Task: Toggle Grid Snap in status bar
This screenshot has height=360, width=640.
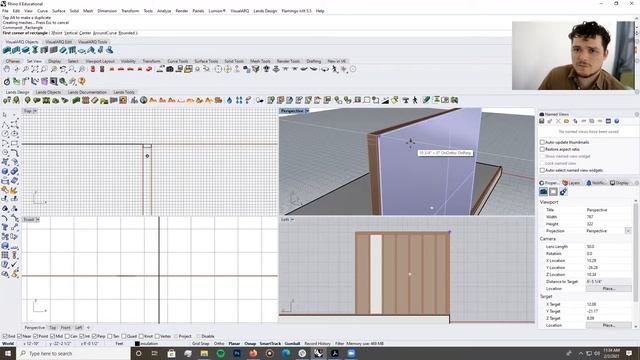Action: [x=200, y=344]
